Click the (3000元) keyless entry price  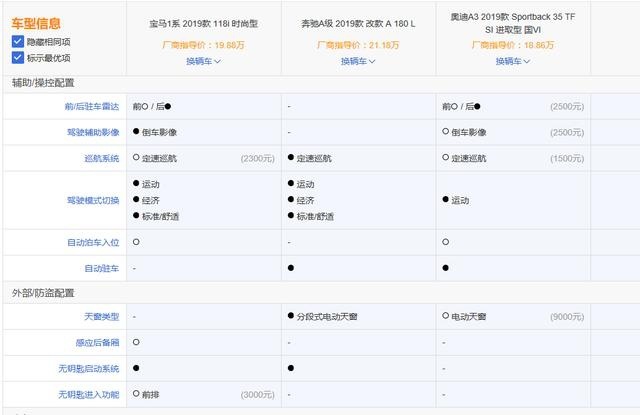[258, 395]
